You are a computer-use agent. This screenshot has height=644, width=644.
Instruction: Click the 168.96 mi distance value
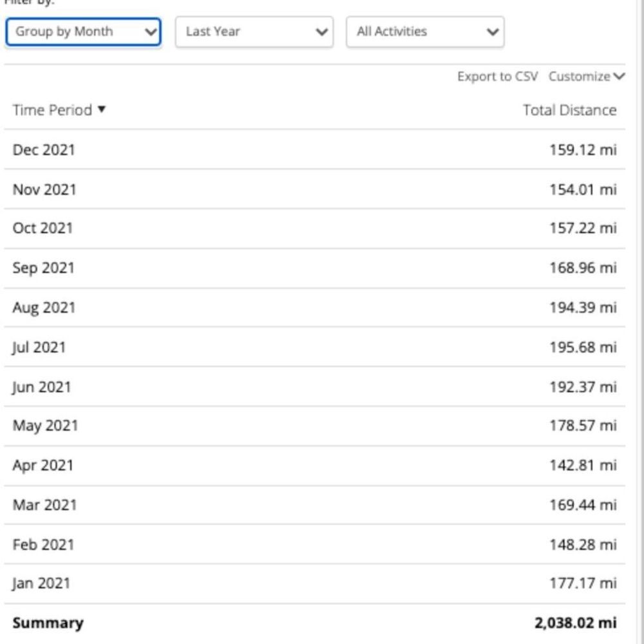tap(583, 268)
